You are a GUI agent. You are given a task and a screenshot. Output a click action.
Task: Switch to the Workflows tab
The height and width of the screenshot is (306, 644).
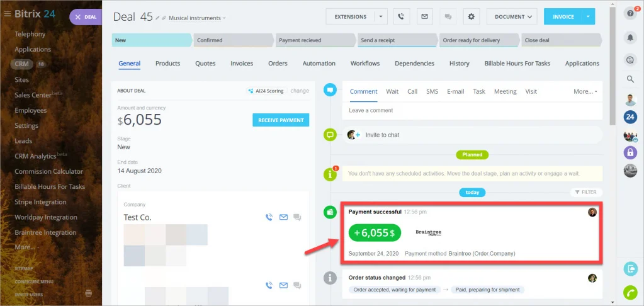point(364,63)
